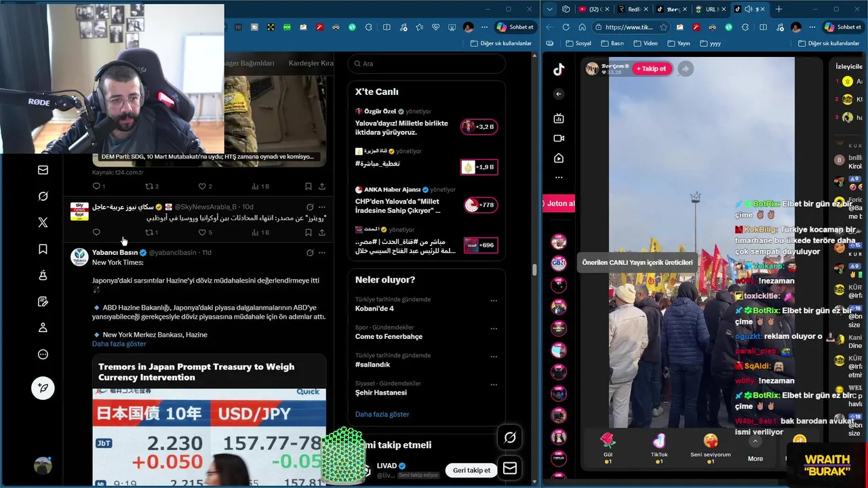This screenshot has width=868, height=488.
Task: Open more options for Yabancı Basın post
Action: [x=322, y=253]
